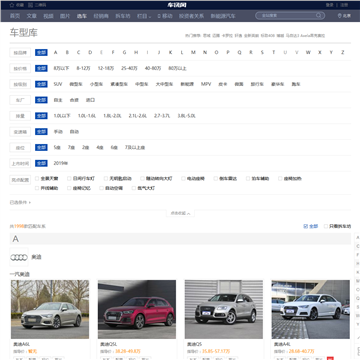Select the MPV level filter
Image resolution: width=360 pixels, height=360 pixels.
206,84
